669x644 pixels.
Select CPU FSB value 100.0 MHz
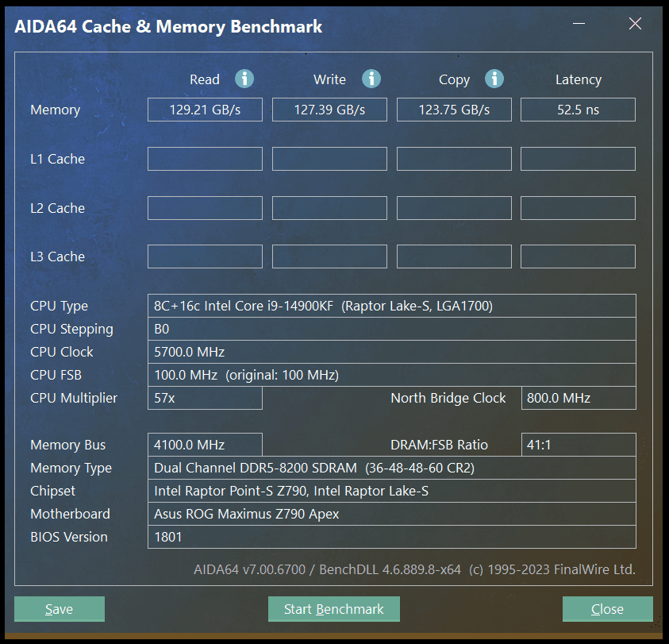pyautogui.click(x=186, y=375)
